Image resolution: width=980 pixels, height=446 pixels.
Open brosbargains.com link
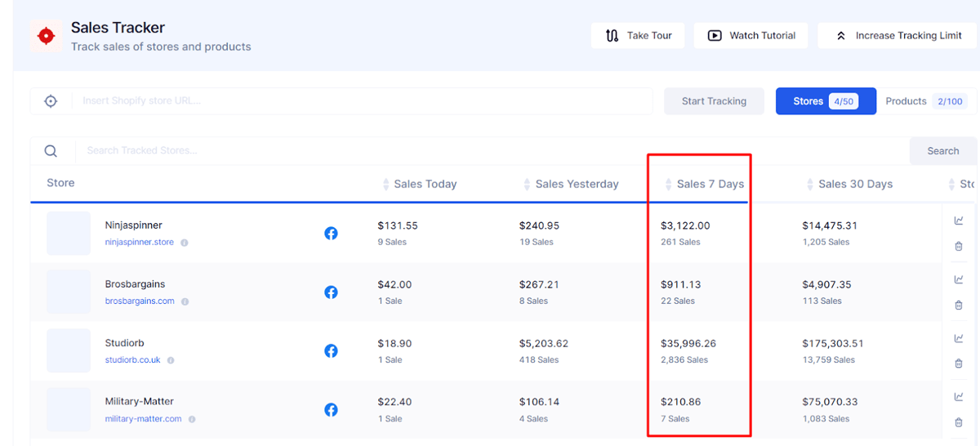(x=140, y=301)
